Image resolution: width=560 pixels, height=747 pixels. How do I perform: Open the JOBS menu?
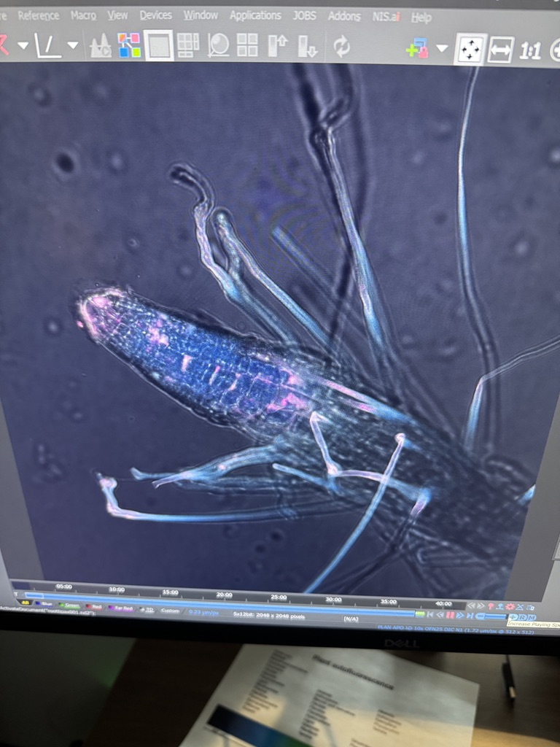click(x=304, y=16)
